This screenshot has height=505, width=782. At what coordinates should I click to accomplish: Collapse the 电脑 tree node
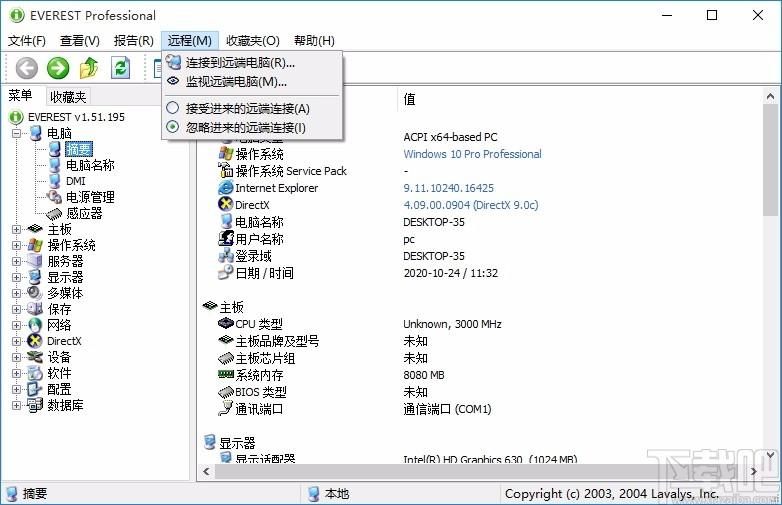(16, 133)
